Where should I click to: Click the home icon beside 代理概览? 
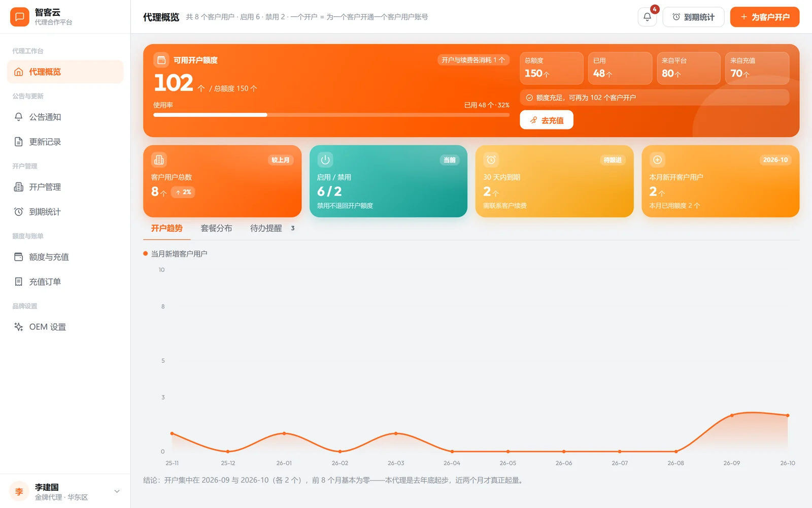19,72
